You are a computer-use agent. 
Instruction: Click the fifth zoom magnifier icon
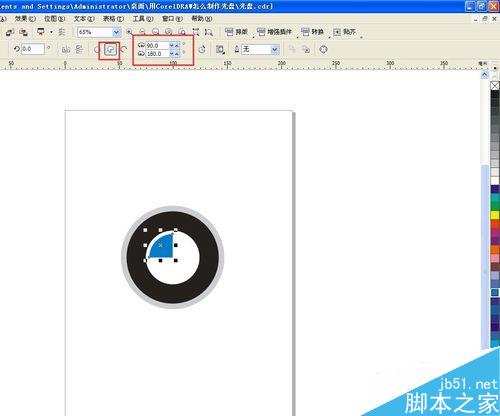[x=182, y=32]
